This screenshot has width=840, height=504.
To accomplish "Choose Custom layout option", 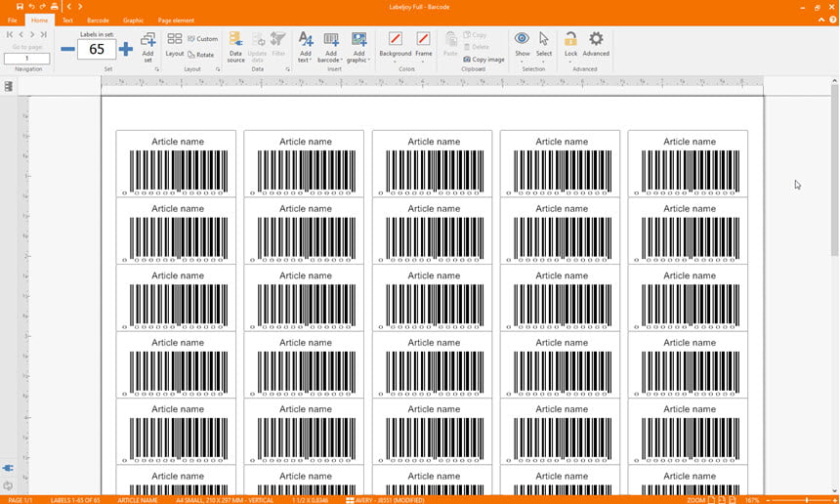I will pyautogui.click(x=203, y=39).
